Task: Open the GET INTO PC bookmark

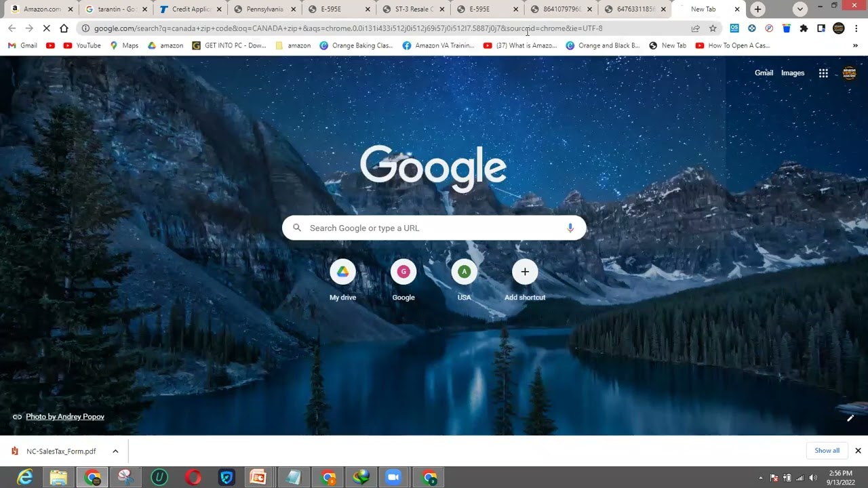Action: click(229, 45)
